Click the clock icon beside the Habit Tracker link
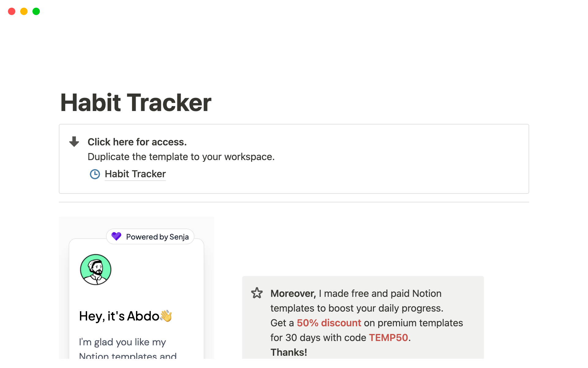The width and height of the screenshot is (588, 368). [95, 174]
